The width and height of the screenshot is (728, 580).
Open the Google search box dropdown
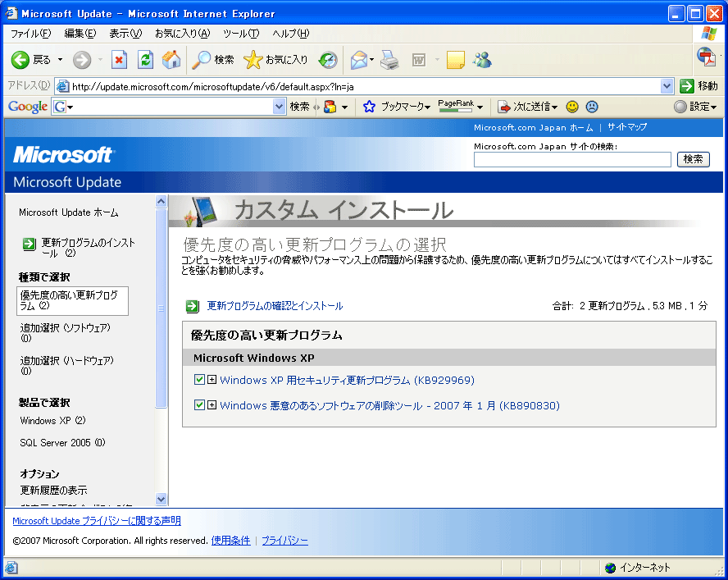click(279, 107)
